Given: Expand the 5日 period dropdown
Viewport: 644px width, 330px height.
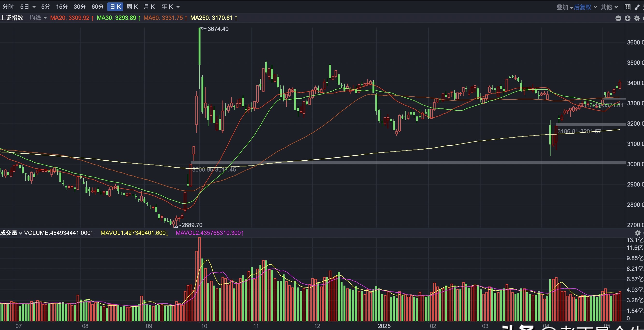Looking at the screenshot, I should 28,7.
